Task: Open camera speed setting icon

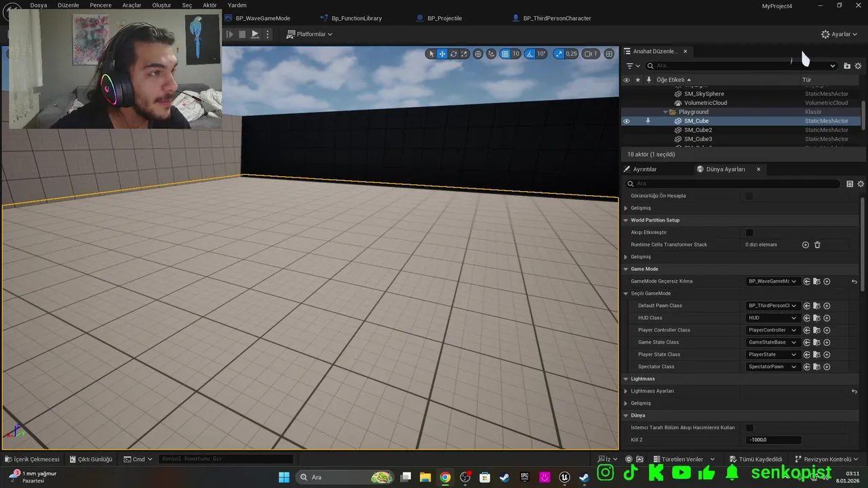Action: [591, 54]
